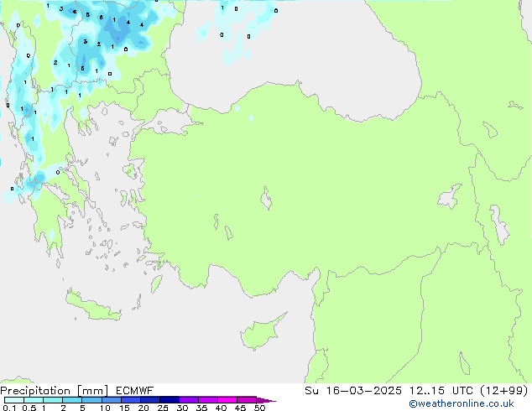532x411 pixels.
Task: Click the 30–35 mm legend swatch
Action: (188, 400)
